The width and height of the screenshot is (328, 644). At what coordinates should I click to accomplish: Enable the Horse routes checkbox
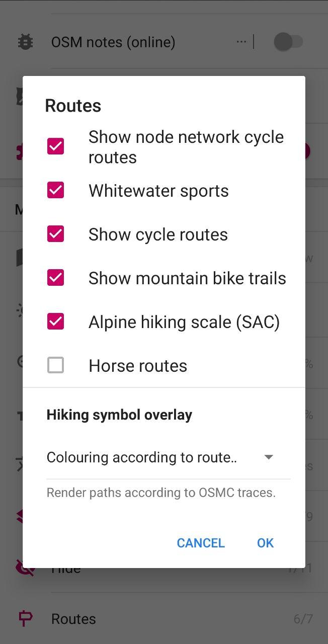(x=55, y=365)
